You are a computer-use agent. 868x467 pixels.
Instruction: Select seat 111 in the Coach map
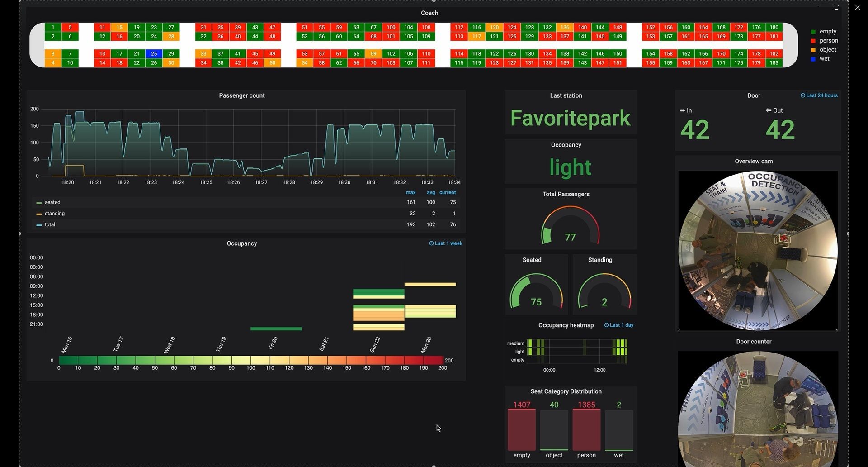point(426,63)
